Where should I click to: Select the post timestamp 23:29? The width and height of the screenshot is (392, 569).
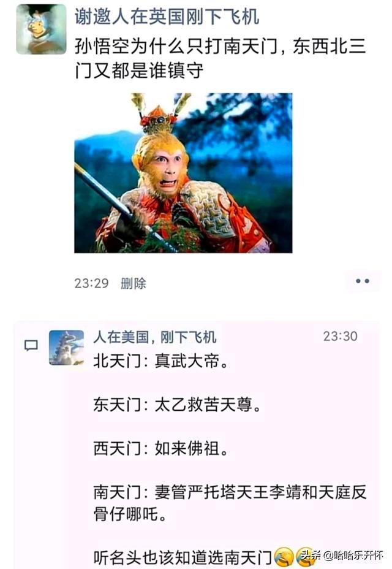(x=91, y=283)
